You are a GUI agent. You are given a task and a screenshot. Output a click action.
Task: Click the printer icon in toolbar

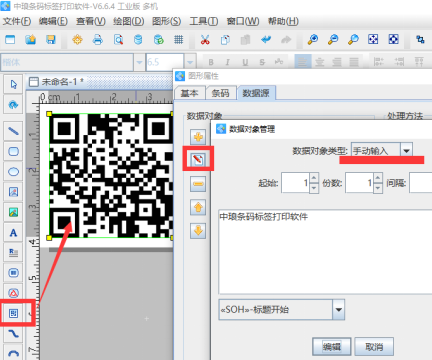pos(98,40)
